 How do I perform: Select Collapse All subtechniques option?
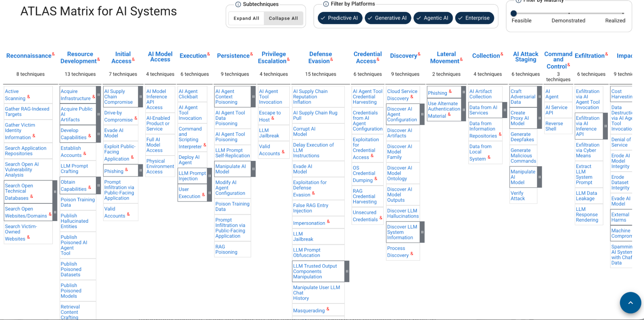284,18
